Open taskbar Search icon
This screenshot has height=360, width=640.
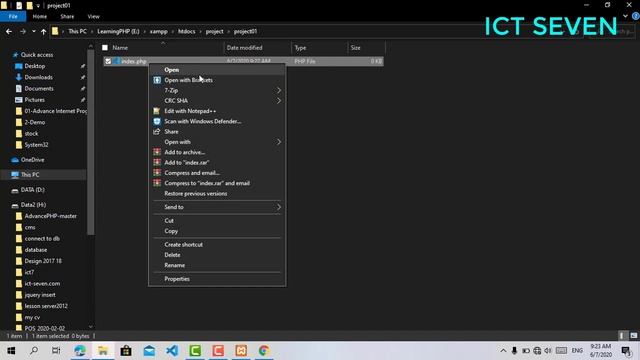34,351
